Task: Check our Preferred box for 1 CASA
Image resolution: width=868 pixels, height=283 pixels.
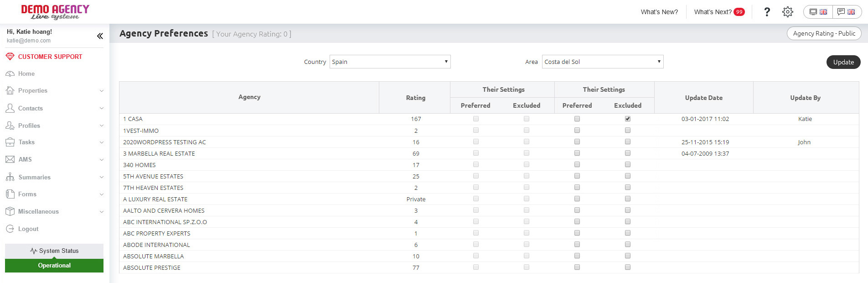Action: coord(577,119)
